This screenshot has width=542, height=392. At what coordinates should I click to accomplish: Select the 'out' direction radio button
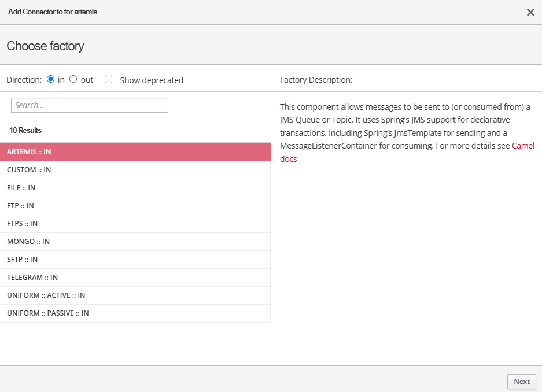[x=73, y=79]
